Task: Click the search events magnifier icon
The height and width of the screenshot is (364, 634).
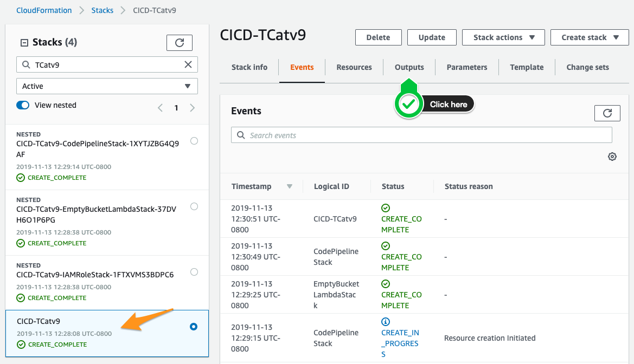Action: click(x=241, y=135)
